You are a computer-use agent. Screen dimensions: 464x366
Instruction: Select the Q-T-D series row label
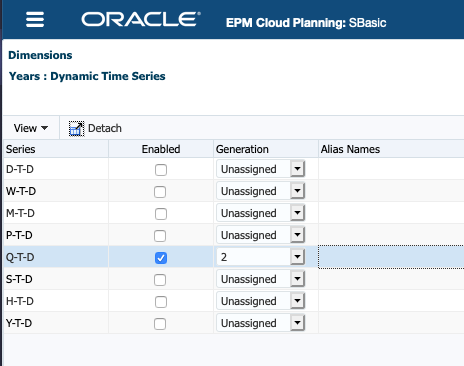click(20, 257)
